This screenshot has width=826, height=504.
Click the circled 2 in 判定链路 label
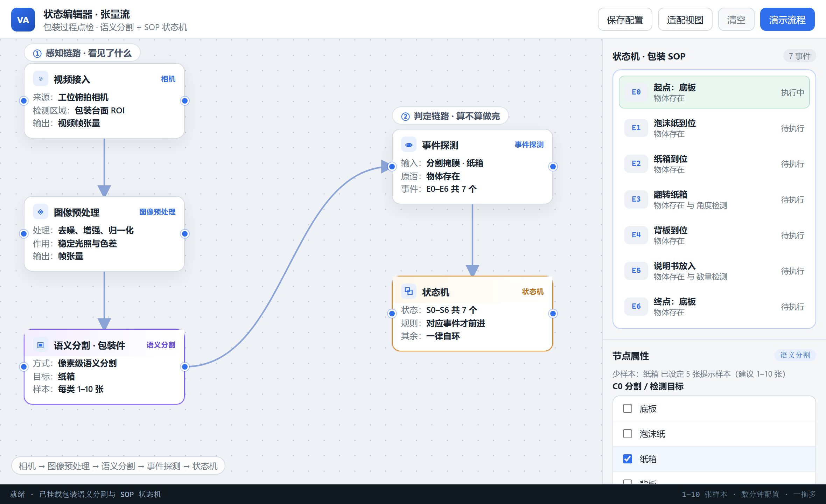point(405,116)
